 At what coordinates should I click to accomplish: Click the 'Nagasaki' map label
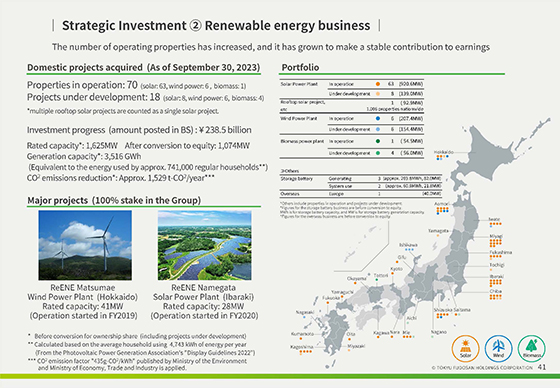[x=305, y=312]
